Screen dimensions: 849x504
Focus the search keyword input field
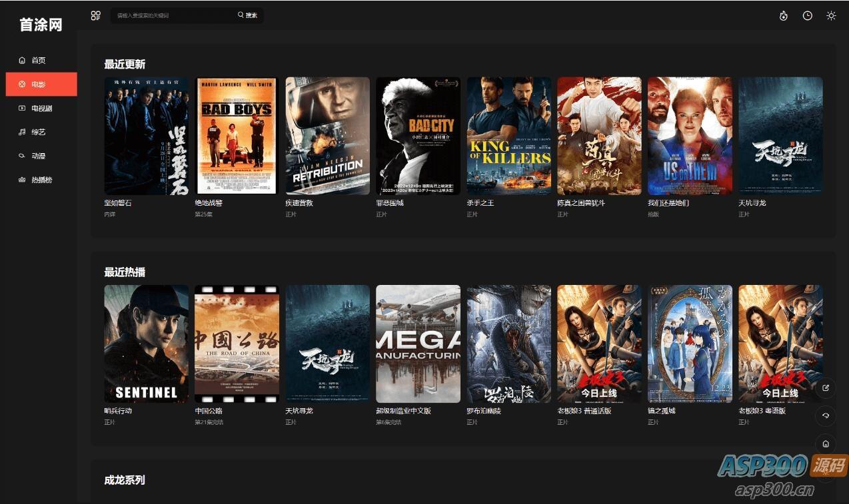pos(173,15)
